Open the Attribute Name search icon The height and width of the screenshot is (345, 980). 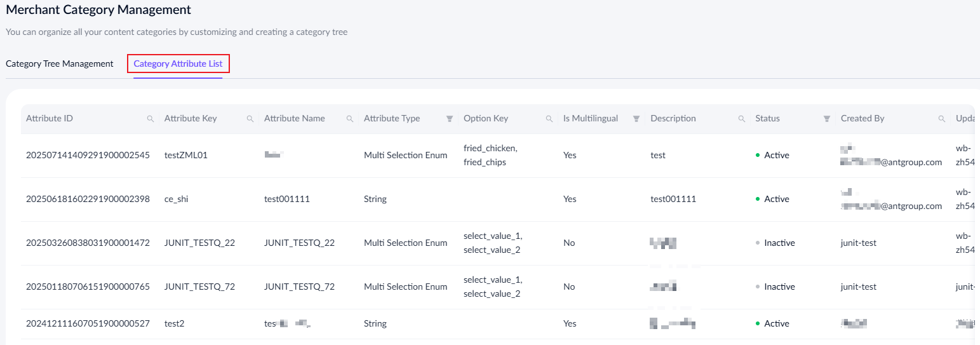coord(350,119)
